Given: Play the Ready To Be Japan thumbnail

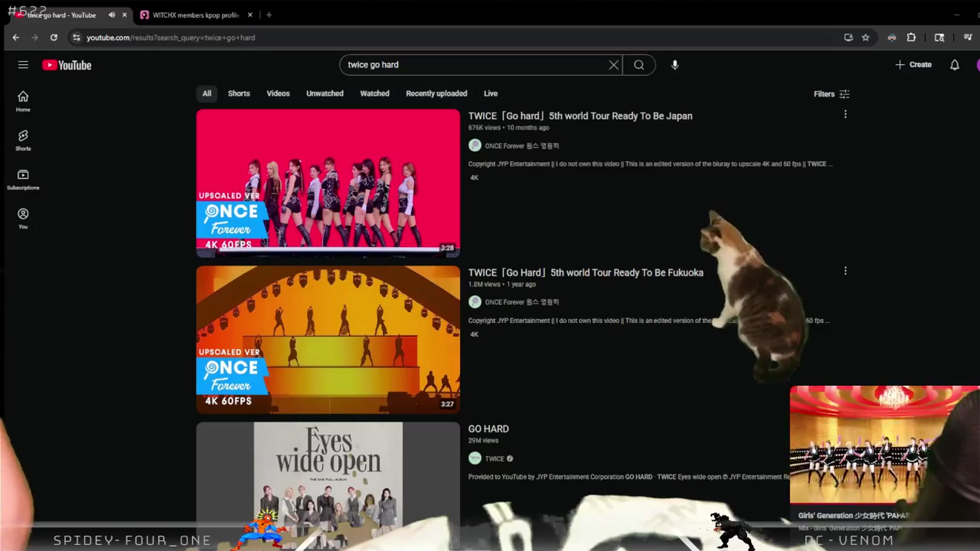Looking at the screenshot, I should point(328,183).
